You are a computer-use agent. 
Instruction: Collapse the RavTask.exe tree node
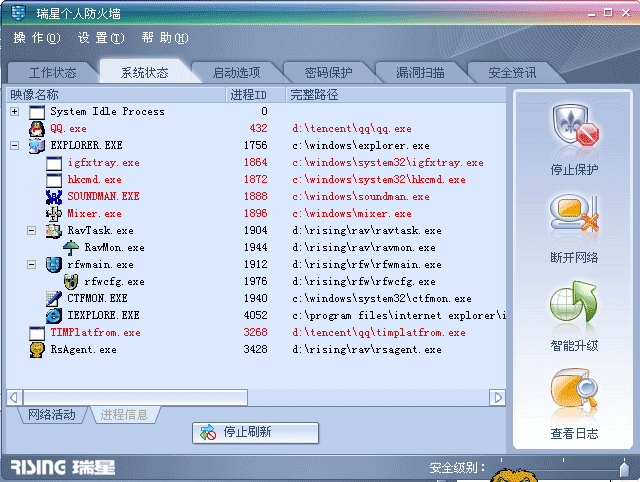(x=31, y=231)
